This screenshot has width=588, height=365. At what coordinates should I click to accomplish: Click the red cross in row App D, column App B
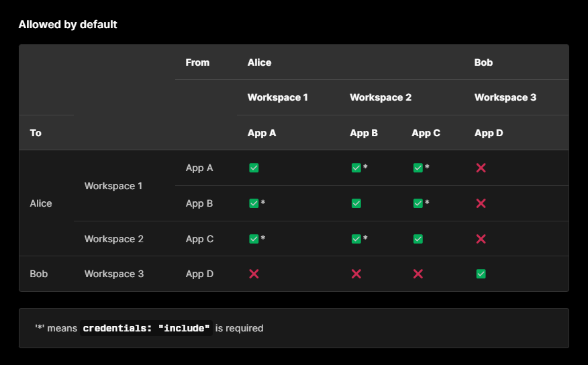tap(356, 274)
